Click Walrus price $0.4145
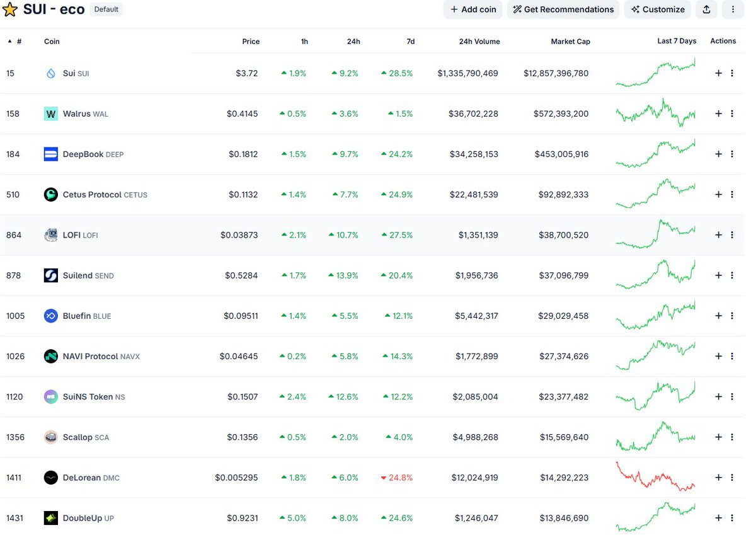Screen dimensions: 756x535 click(x=242, y=113)
